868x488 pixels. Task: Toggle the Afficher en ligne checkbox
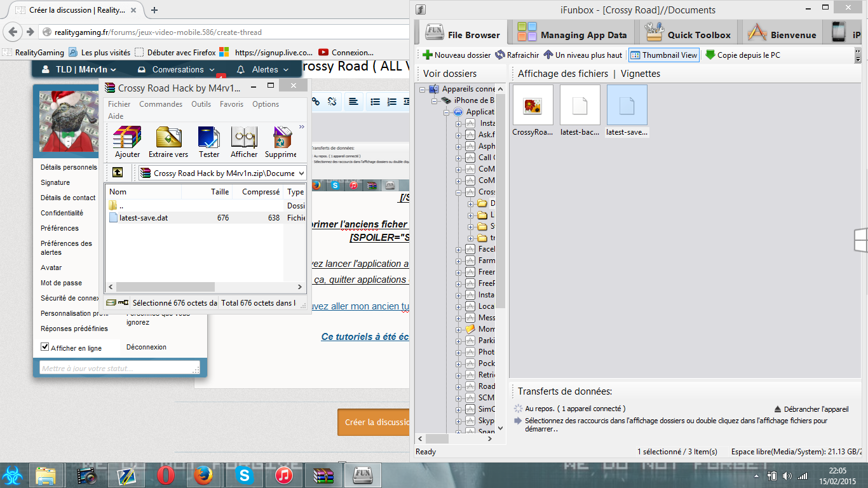point(44,347)
